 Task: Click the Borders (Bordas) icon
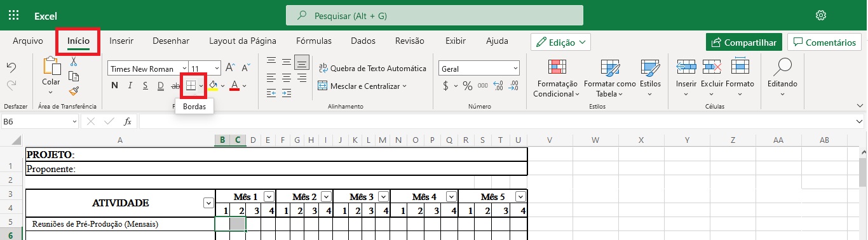(191, 86)
